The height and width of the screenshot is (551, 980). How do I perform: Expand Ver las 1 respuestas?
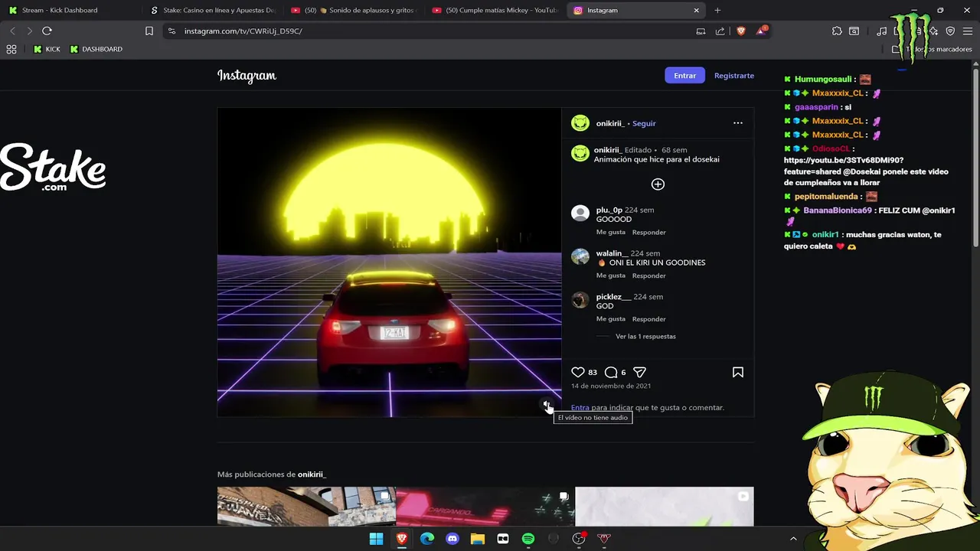coord(645,337)
